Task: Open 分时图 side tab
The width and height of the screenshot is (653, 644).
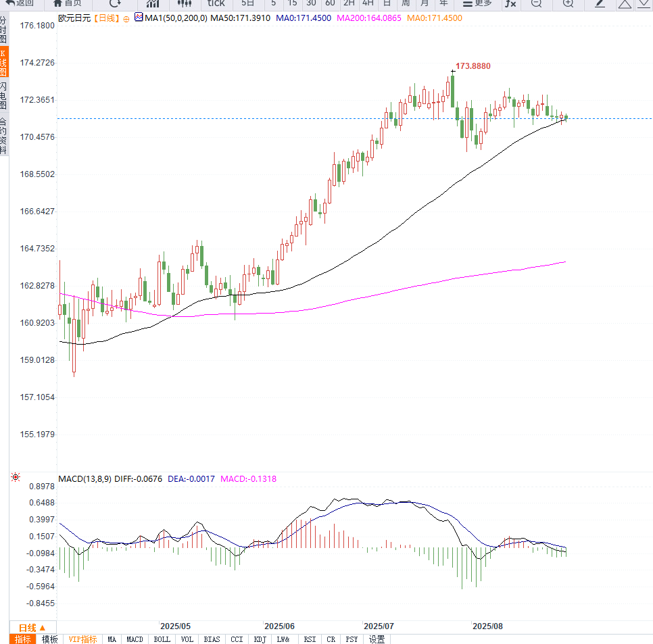Action: (4, 30)
